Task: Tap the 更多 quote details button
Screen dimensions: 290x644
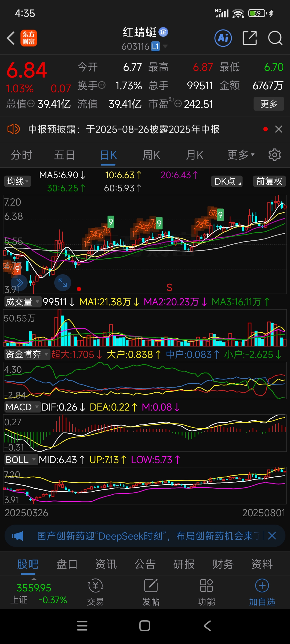Action: pos(269,104)
